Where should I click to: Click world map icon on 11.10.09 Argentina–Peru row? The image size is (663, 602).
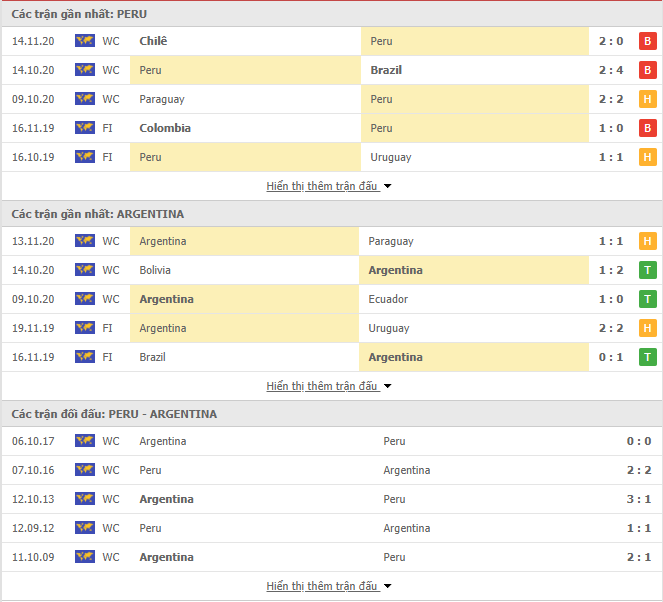(85, 557)
